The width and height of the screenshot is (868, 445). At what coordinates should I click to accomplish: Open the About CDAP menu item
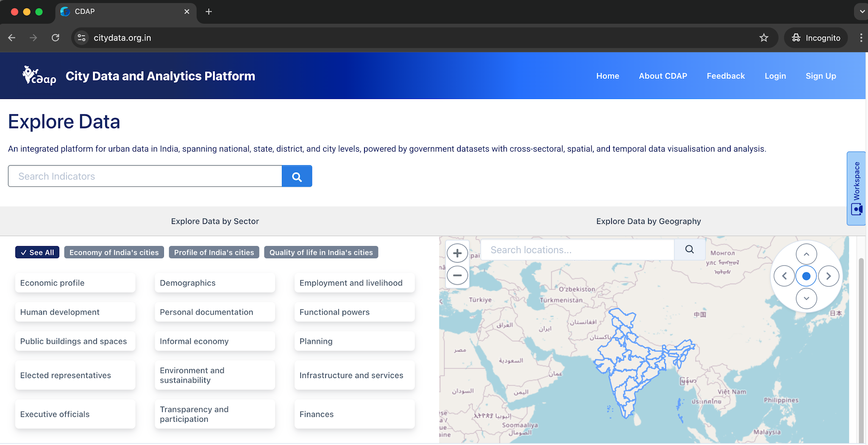tap(663, 76)
